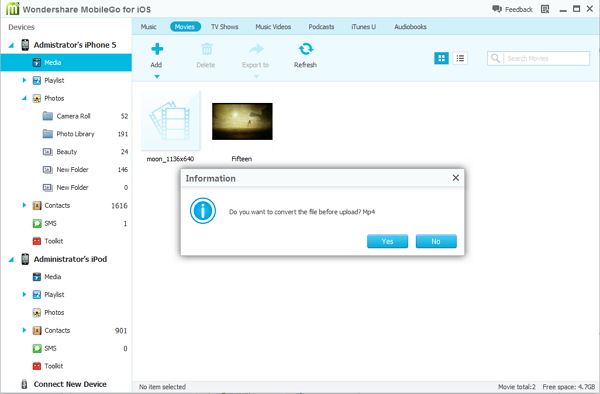Select the Movies tab
600x394 pixels.
click(185, 27)
